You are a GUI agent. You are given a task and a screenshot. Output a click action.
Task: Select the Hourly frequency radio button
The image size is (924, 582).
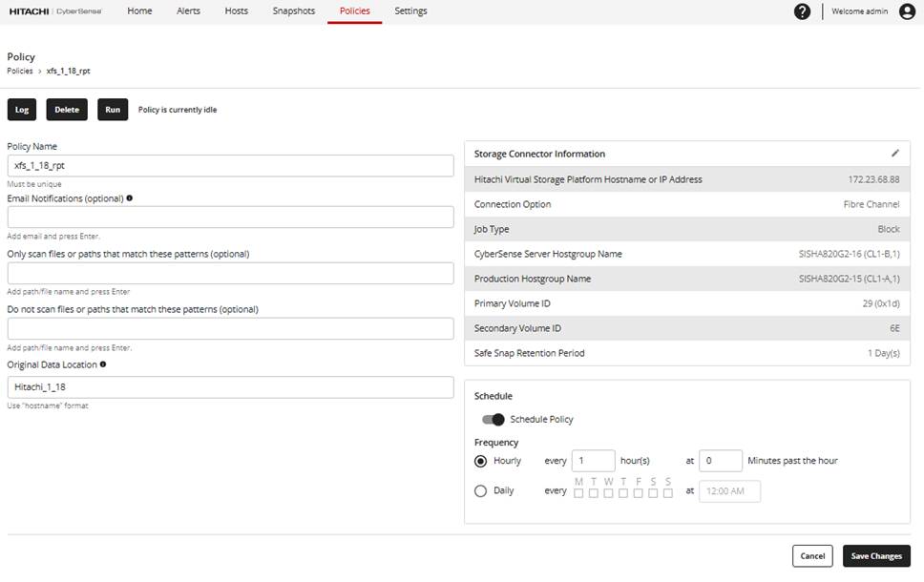(482, 460)
